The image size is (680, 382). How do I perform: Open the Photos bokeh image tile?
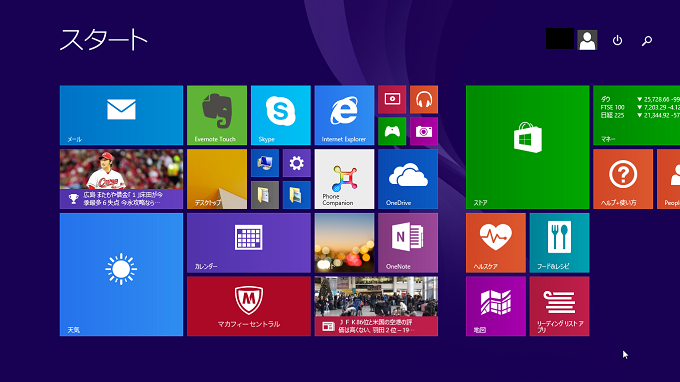point(344,243)
